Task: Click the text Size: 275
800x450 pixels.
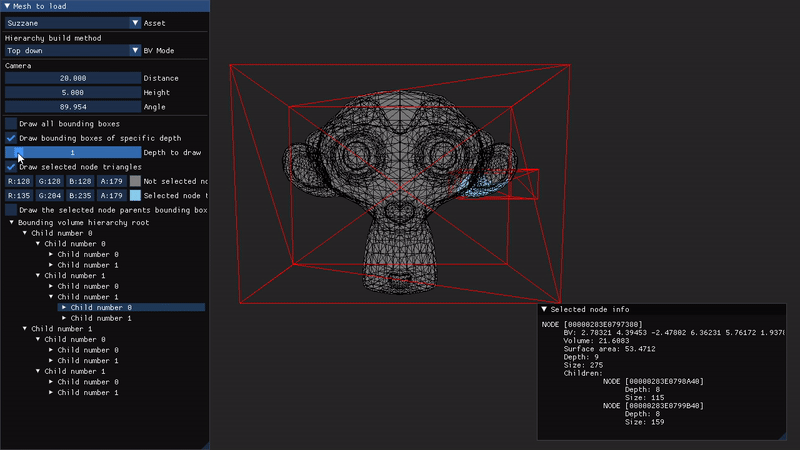Action: (583, 365)
